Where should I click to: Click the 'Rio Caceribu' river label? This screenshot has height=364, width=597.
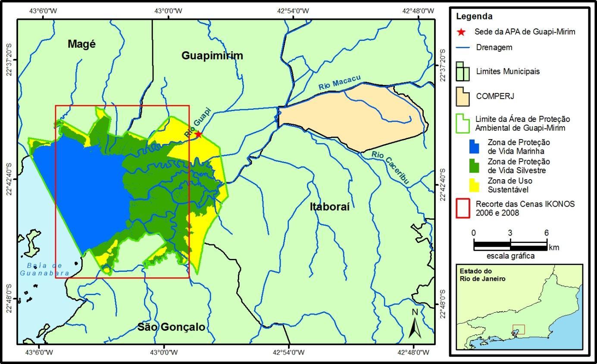click(x=390, y=168)
